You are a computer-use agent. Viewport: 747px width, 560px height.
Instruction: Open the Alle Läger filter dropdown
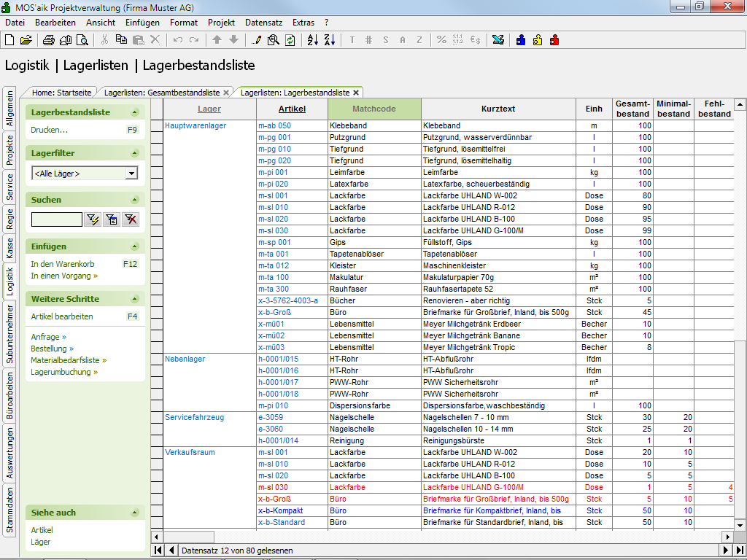point(131,174)
